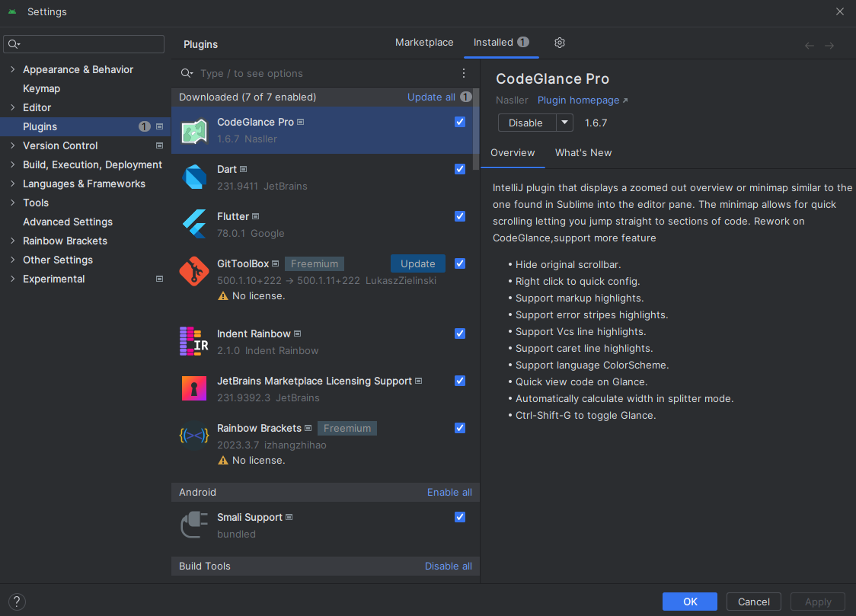Click Disable all for Build Tools

449,567
